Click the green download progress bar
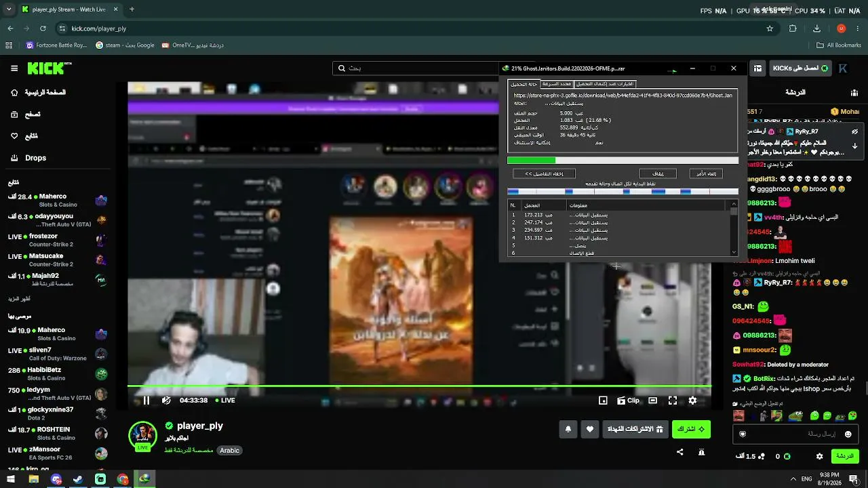 [x=623, y=161]
